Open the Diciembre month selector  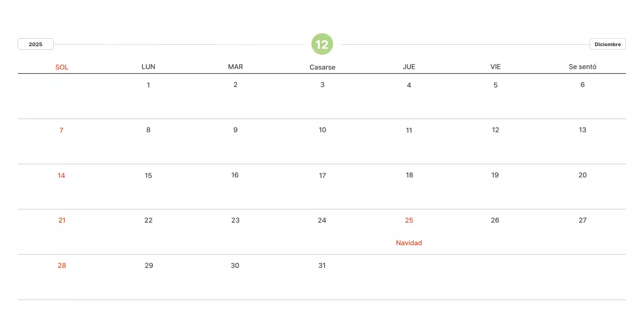pos(607,44)
